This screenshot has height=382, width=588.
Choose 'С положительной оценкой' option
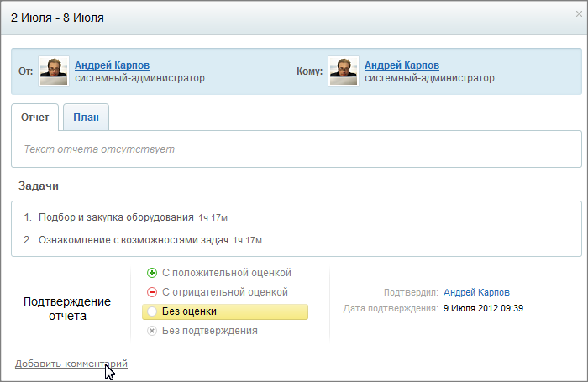point(227,273)
